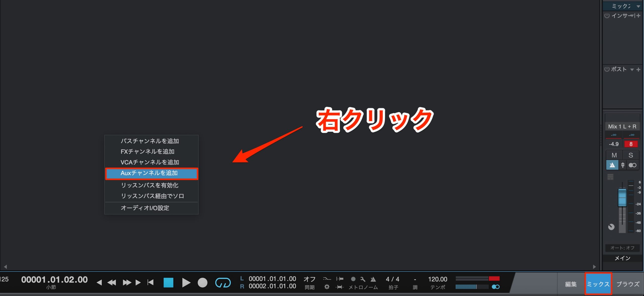Open the インサート dropdown arrow
Viewport: 644px width, 296px height.
point(632,16)
